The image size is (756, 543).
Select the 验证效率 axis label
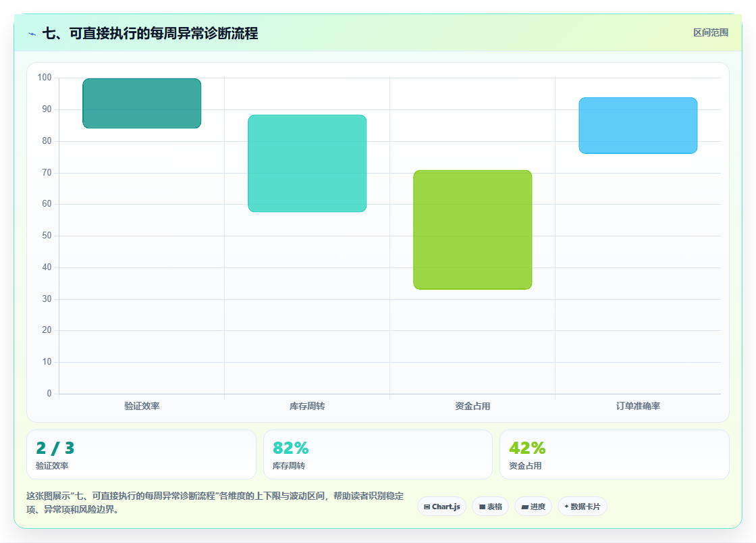(142, 406)
